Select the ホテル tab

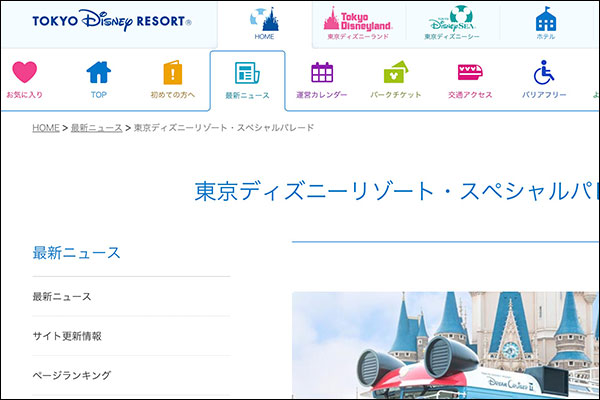coord(545,22)
